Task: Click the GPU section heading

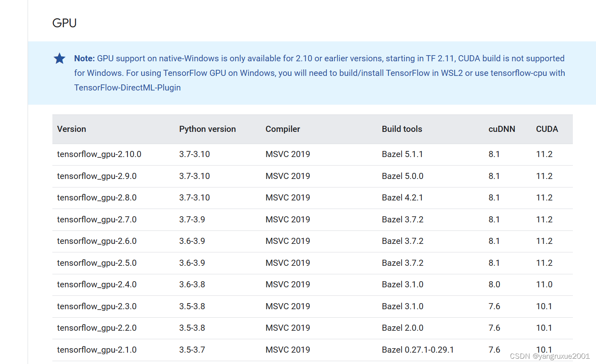Action: [x=65, y=23]
